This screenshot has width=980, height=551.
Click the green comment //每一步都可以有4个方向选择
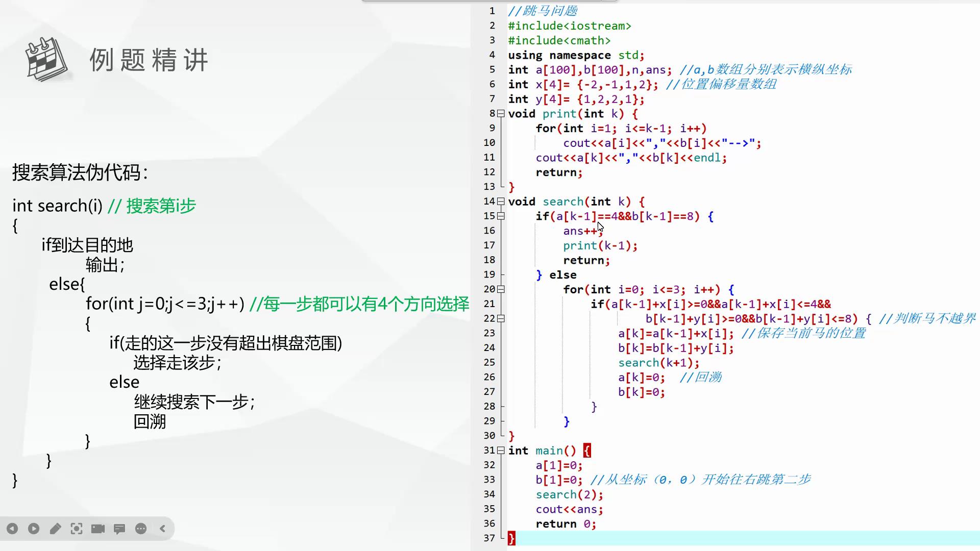[x=359, y=304]
